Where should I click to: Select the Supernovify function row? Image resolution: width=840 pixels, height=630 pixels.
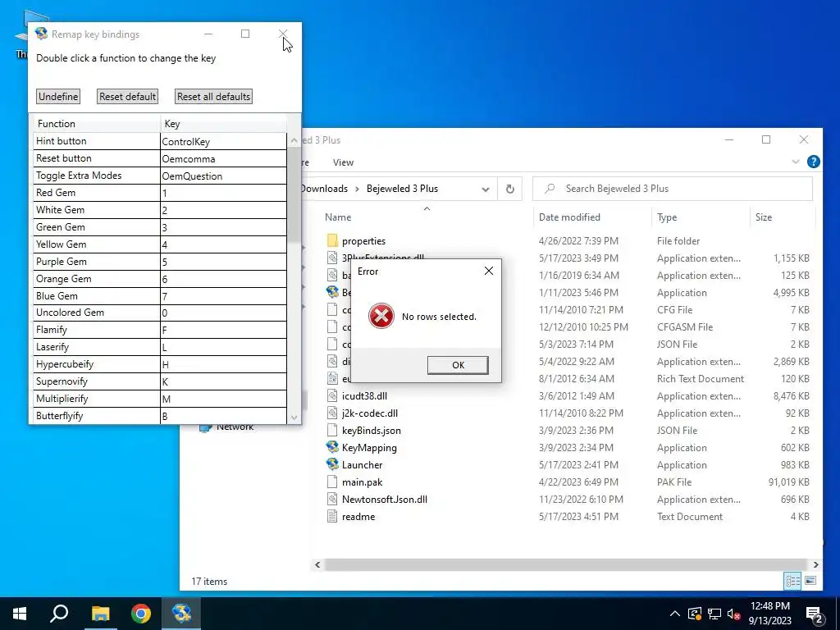tap(160, 381)
